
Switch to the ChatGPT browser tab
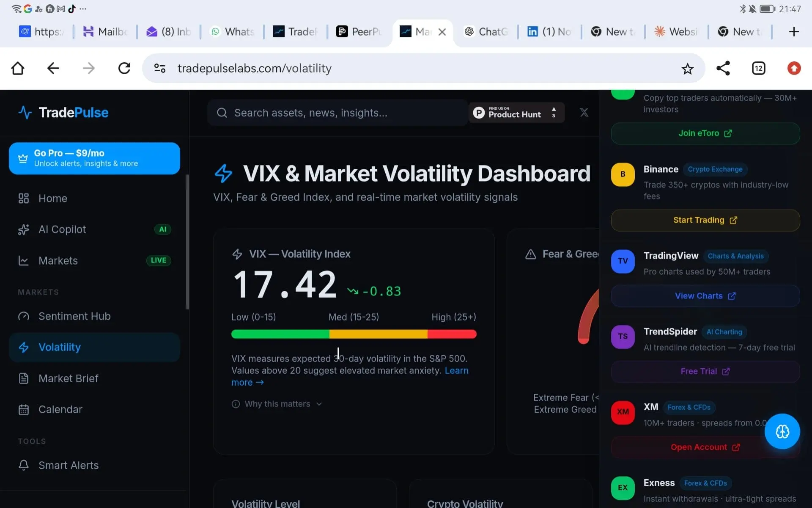click(x=486, y=32)
